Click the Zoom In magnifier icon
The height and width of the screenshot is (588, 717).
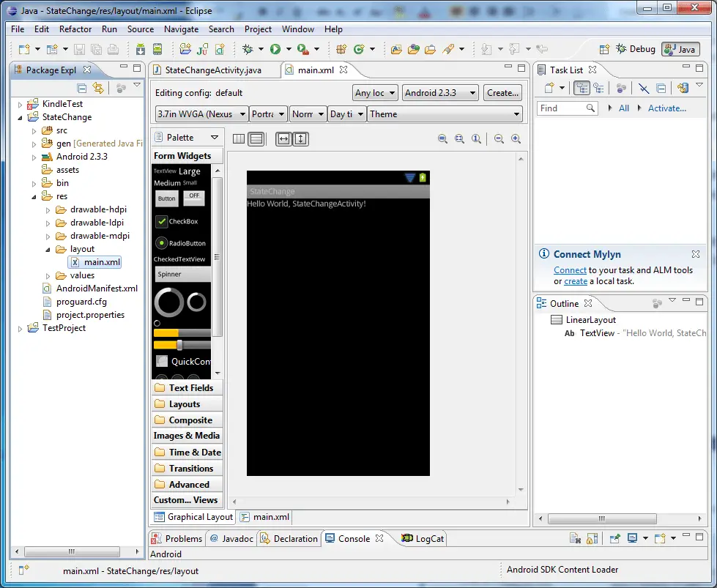(515, 138)
